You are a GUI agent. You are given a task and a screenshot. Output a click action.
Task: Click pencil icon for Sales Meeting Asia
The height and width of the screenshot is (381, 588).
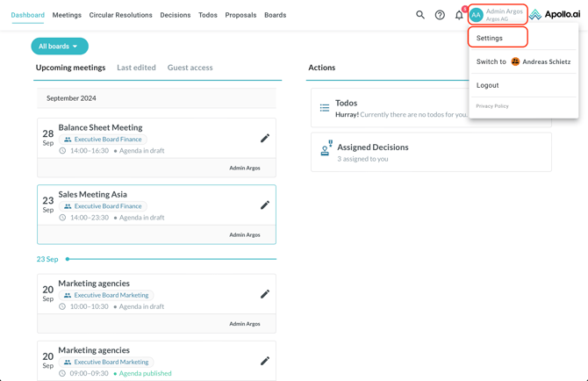264,205
